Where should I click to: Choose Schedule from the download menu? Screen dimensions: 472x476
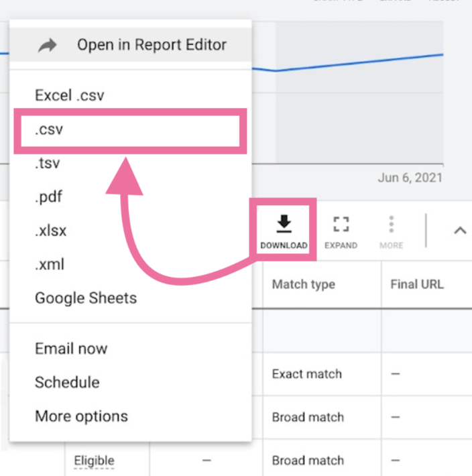pos(131,382)
